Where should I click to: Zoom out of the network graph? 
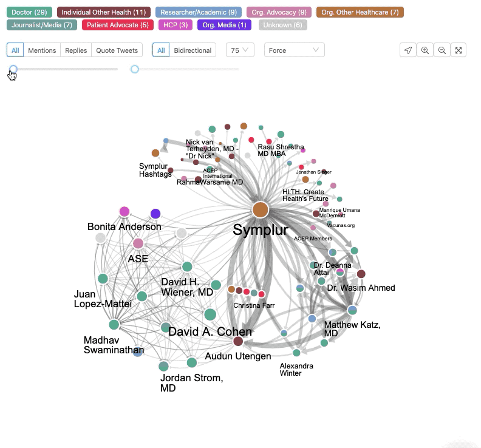pyautogui.click(x=442, y=50)
